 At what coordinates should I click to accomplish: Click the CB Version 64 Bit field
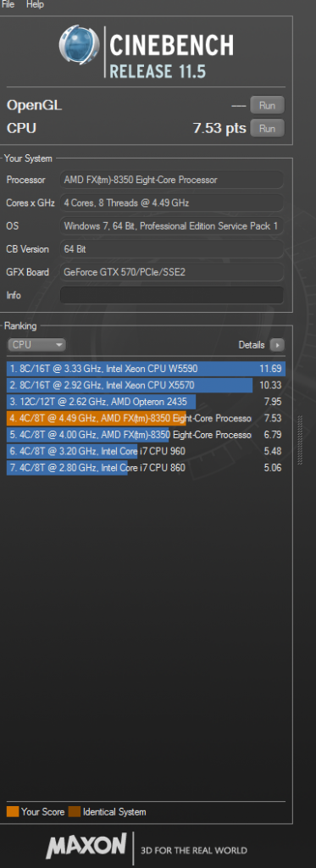pyautogui.click(x=172, y=249)
